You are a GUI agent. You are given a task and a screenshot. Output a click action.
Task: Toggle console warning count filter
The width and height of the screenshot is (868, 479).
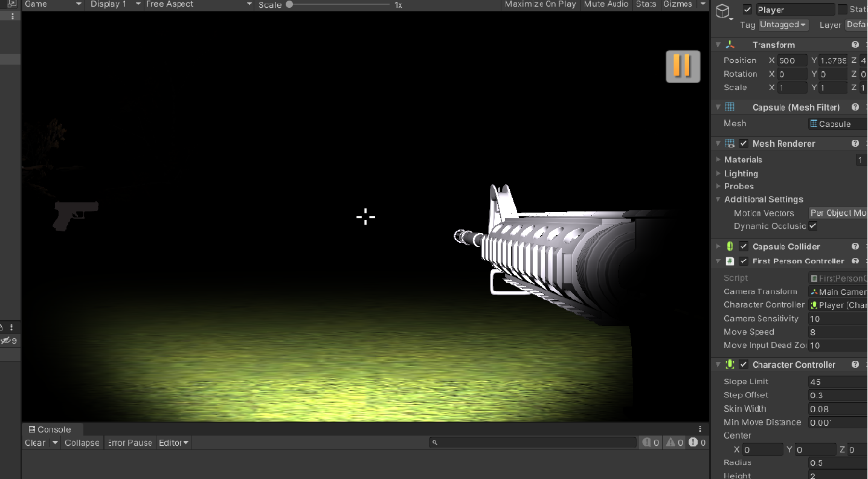click(x=675, y=443)
